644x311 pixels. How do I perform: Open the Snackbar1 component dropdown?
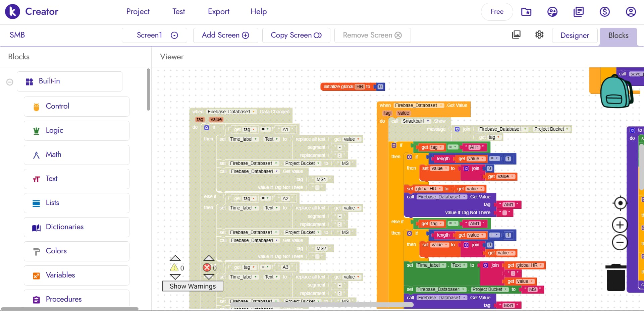pyautogui.click(x=428, y=121)
